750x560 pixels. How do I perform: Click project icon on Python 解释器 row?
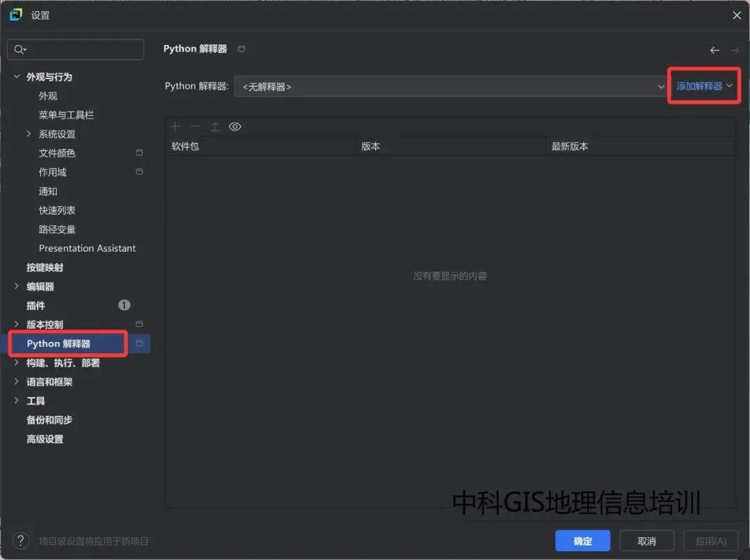coord(139,343)
